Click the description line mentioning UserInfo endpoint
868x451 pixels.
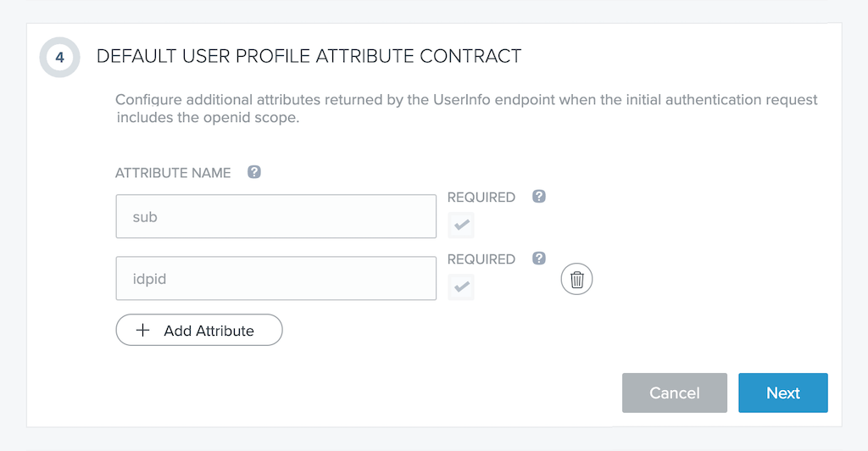[466, 100]
